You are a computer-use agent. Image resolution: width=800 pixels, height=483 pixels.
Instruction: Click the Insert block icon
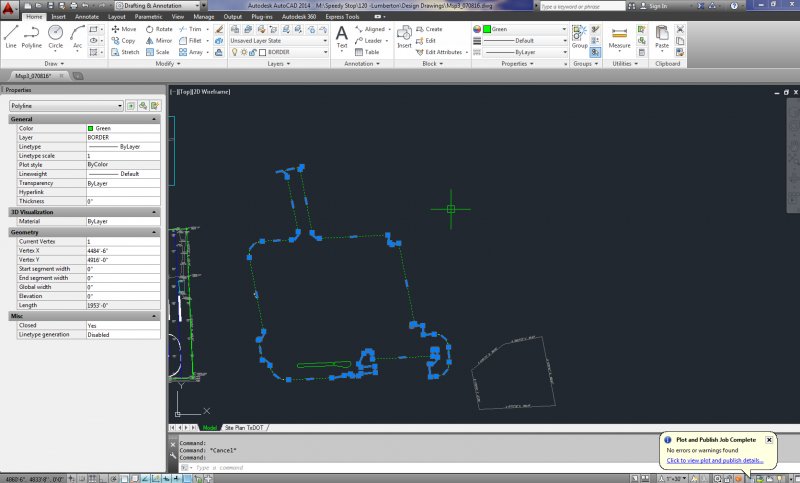404,37
